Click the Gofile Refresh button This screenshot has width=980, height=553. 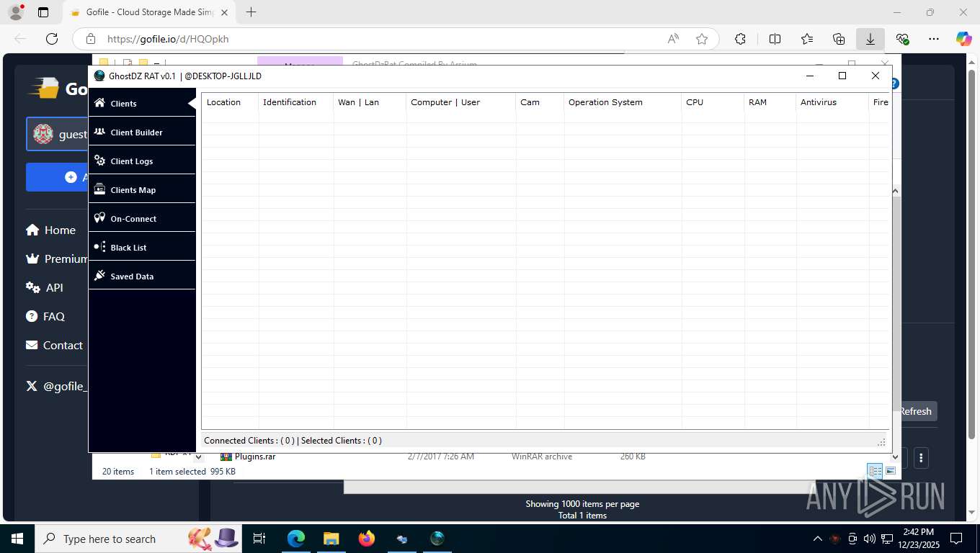(x=915, y=411)
